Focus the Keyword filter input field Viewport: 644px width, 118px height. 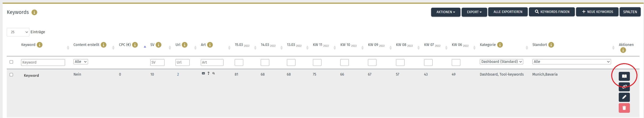coord(43,62)
